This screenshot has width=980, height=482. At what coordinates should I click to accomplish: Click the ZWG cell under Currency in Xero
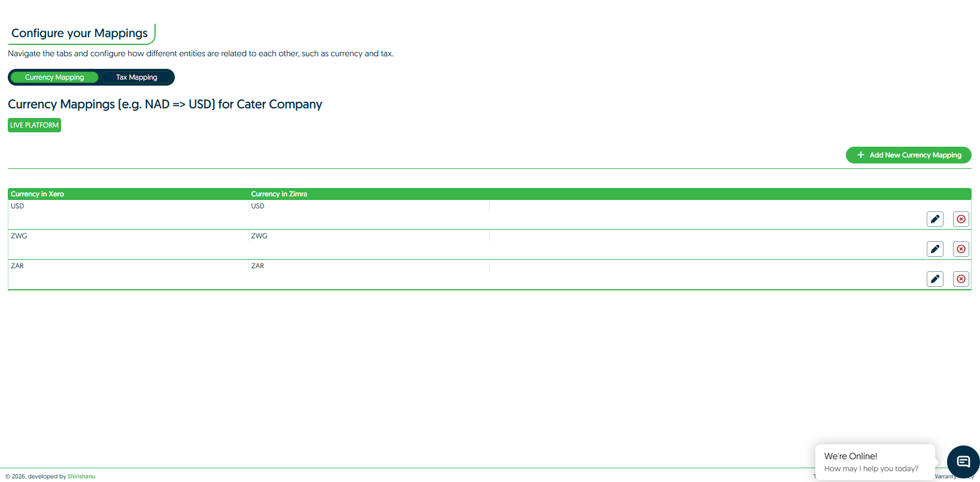pyautogui.click(x=19, y=236)
